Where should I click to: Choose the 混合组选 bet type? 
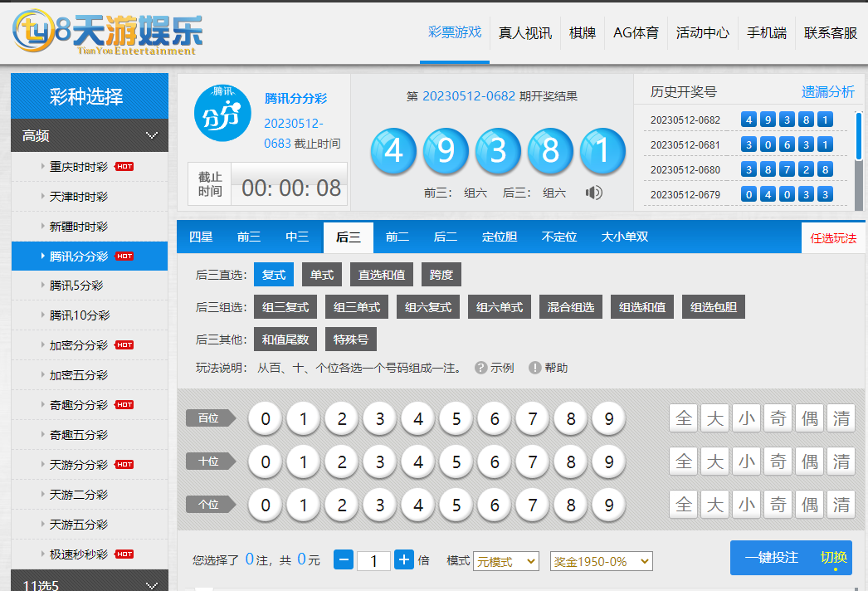click(571, 307)
